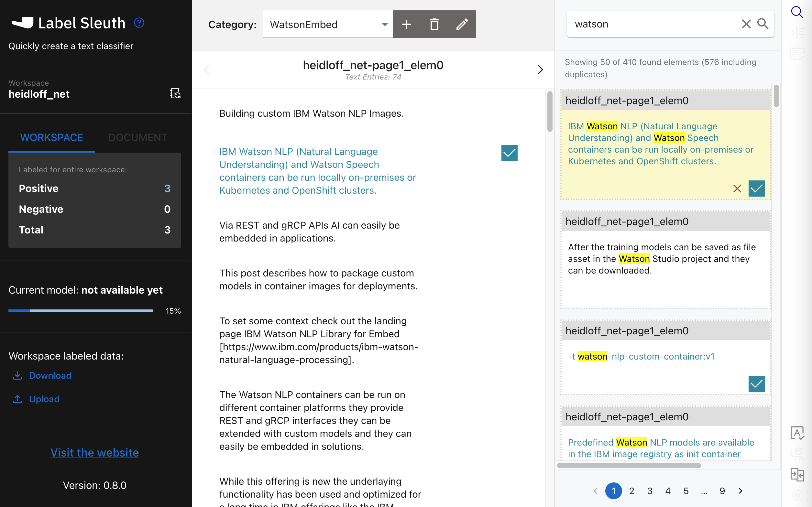Go to search results page 3
This screenshot has width=812, height=507.
coord(650,491)
